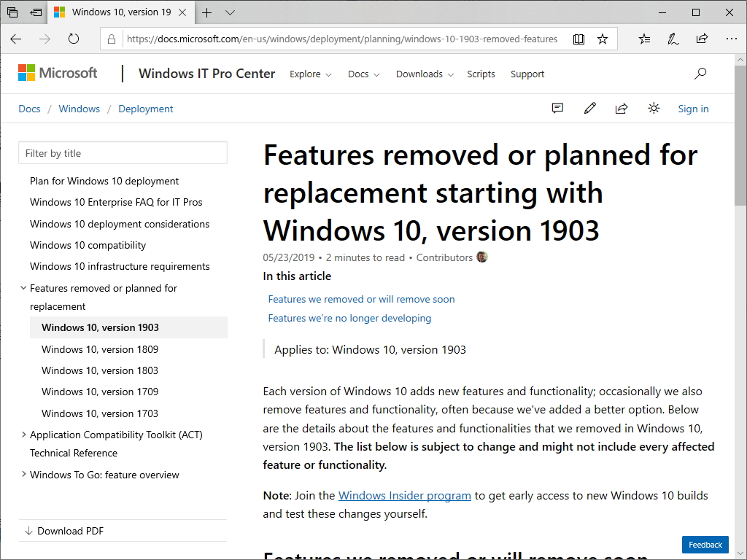The image size is (747, 560).
Task: Collapse Features removed or planned section
Action: [24, 288]
